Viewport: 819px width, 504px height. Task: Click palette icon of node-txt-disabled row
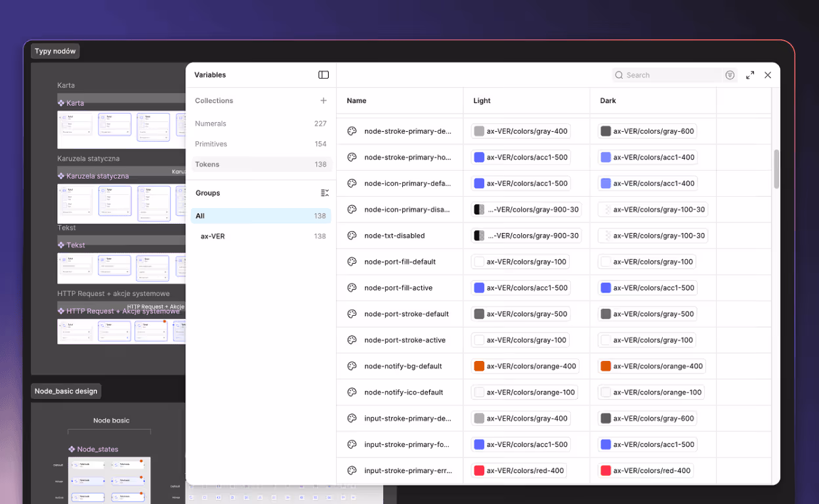coord(352,236)
